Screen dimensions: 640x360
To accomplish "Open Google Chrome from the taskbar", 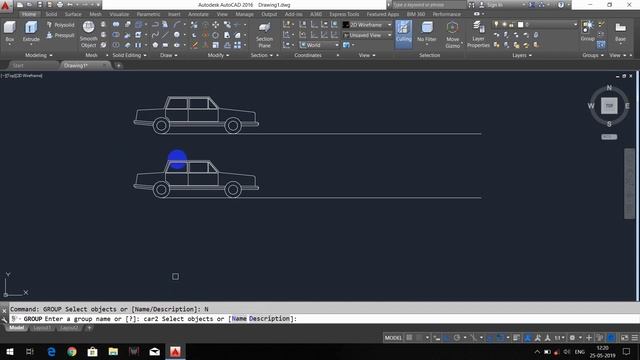I will [72, 351].
